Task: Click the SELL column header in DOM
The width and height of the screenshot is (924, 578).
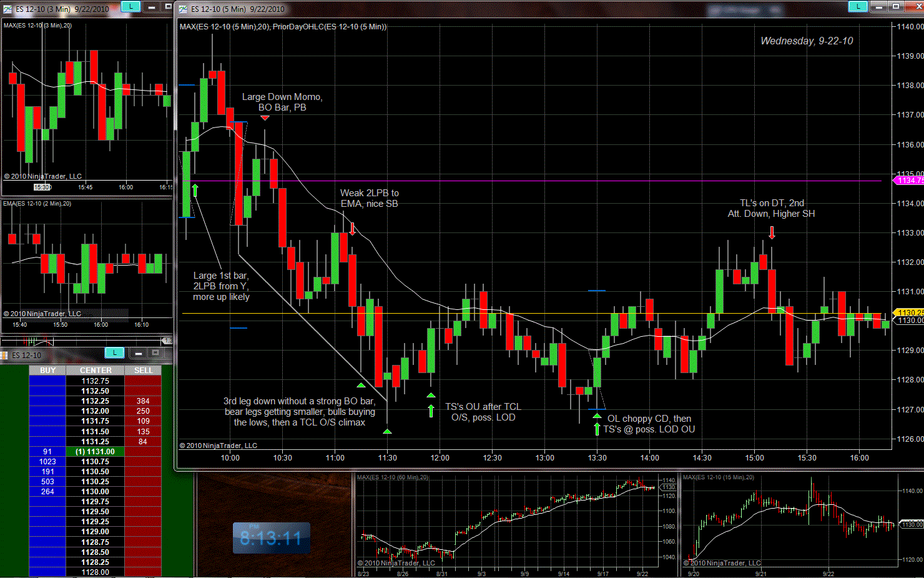Action: point(143,371)
